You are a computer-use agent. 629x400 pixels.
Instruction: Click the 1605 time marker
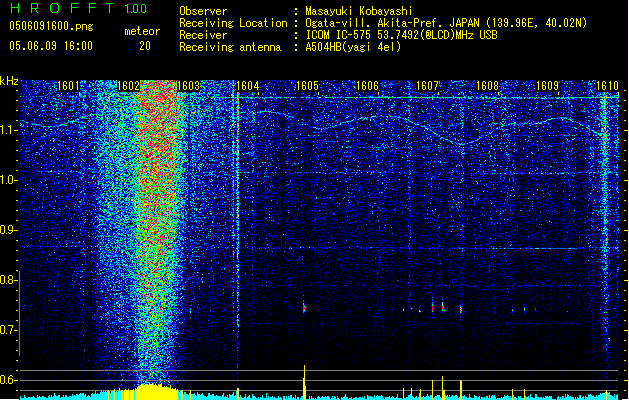click(x=307, y=86)
